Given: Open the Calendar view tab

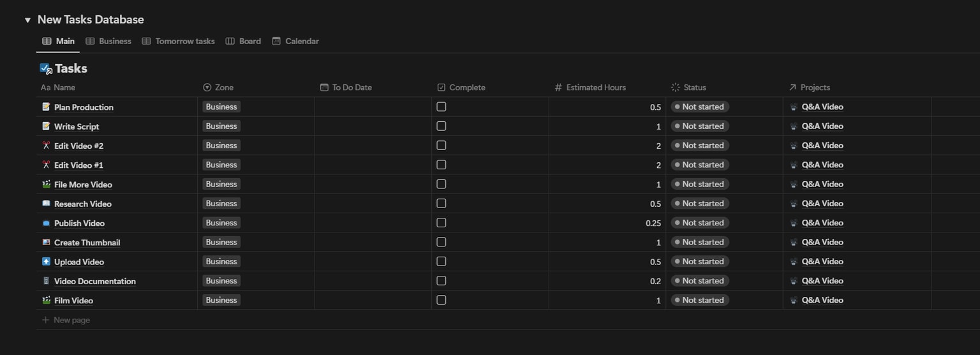Looking at the screenshot, I should (295, 41).
